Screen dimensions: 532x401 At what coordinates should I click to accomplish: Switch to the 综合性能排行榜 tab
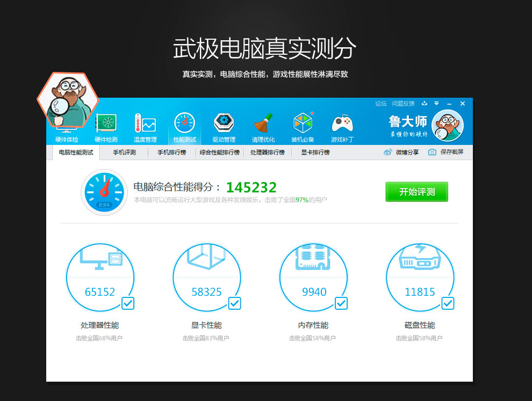[x=220, y=152]
